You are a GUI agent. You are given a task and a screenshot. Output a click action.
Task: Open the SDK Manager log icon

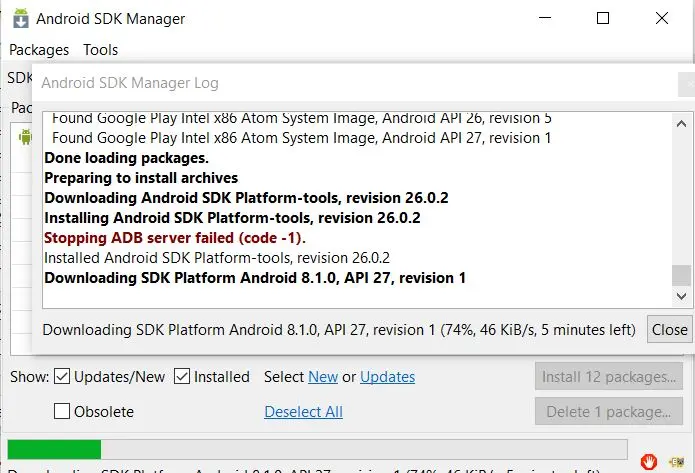point(676,461)
